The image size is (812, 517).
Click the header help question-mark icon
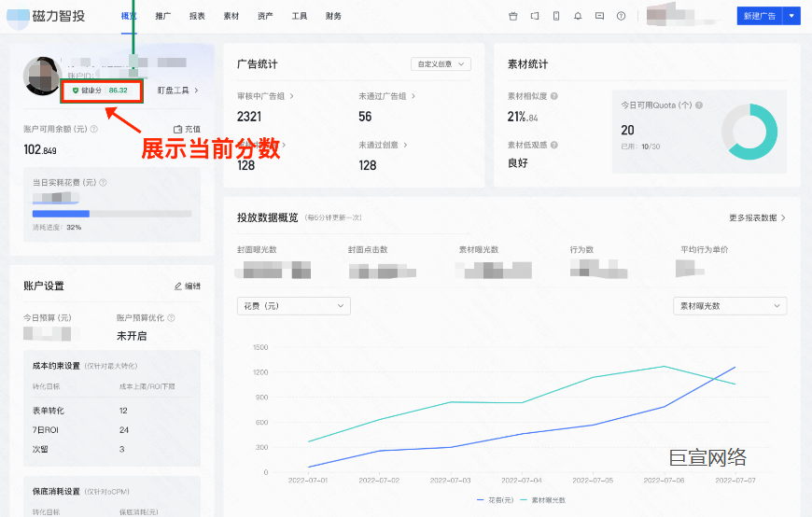621,16
